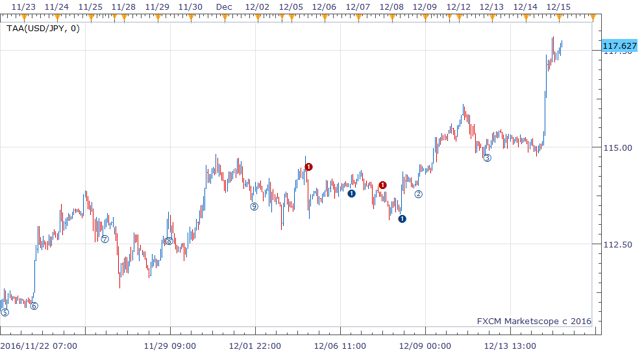The width and height of the screenshot is (644, 354).
Task: Select the orange marker below 12/08
Action: click(x=392, y=18)
